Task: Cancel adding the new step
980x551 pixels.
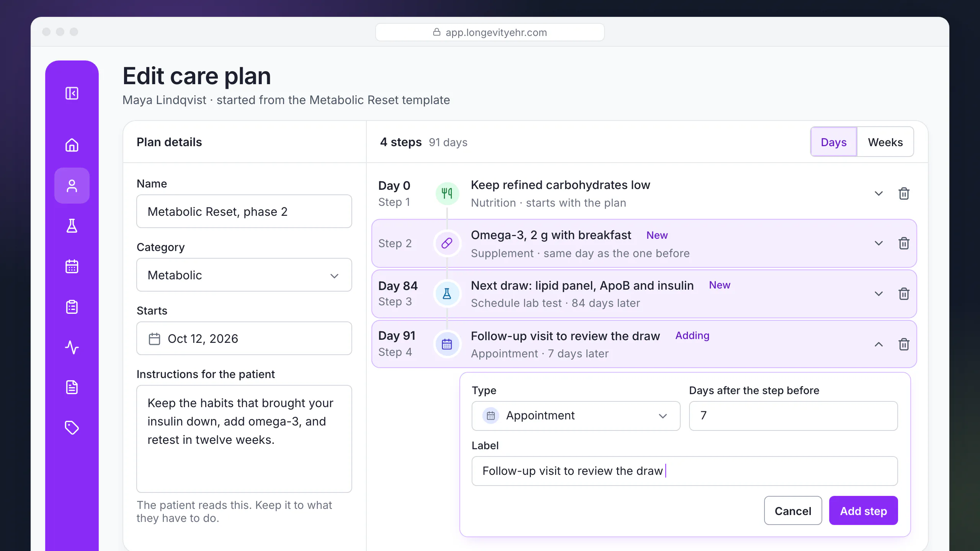Action: pos(793,511)
